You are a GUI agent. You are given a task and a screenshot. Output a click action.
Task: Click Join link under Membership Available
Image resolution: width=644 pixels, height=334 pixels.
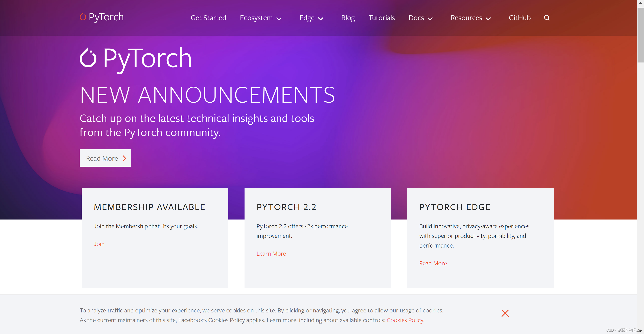click(x=99, y=244)
